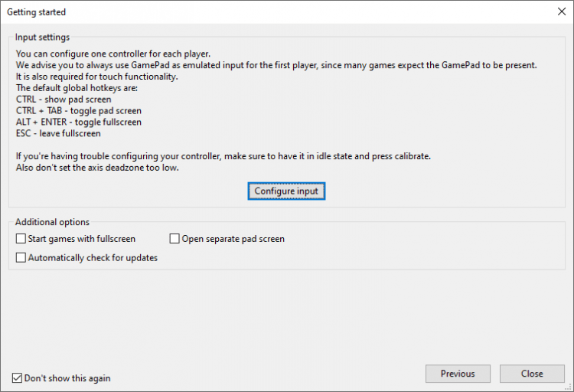Enable Start games with fullscreen

point(21,239)
